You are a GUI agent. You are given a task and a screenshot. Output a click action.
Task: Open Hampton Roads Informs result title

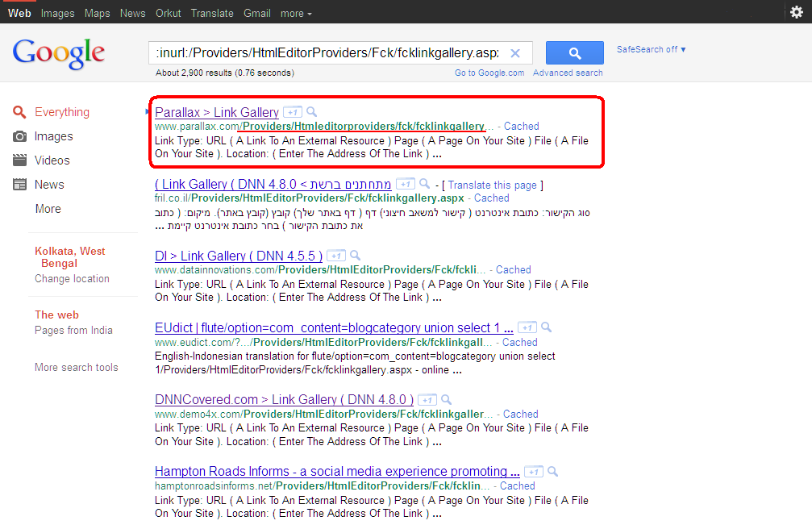pos(337,473)
